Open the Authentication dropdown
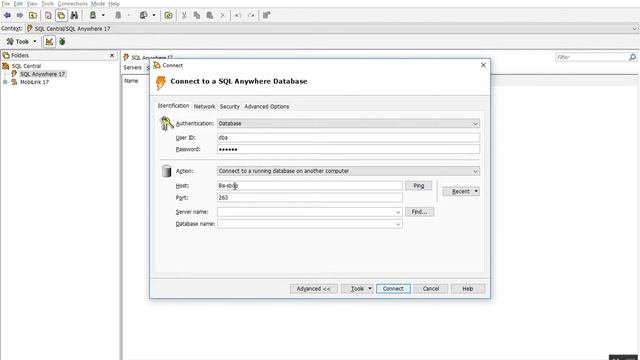This screenshot has height=360, width=640. click(348, 123)
